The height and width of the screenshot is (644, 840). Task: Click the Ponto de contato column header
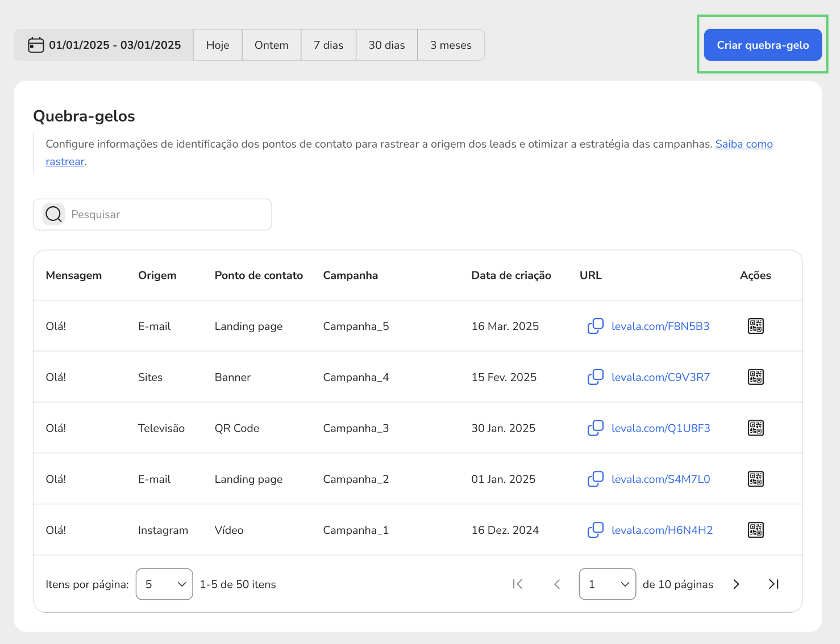(x=259, y=275)
